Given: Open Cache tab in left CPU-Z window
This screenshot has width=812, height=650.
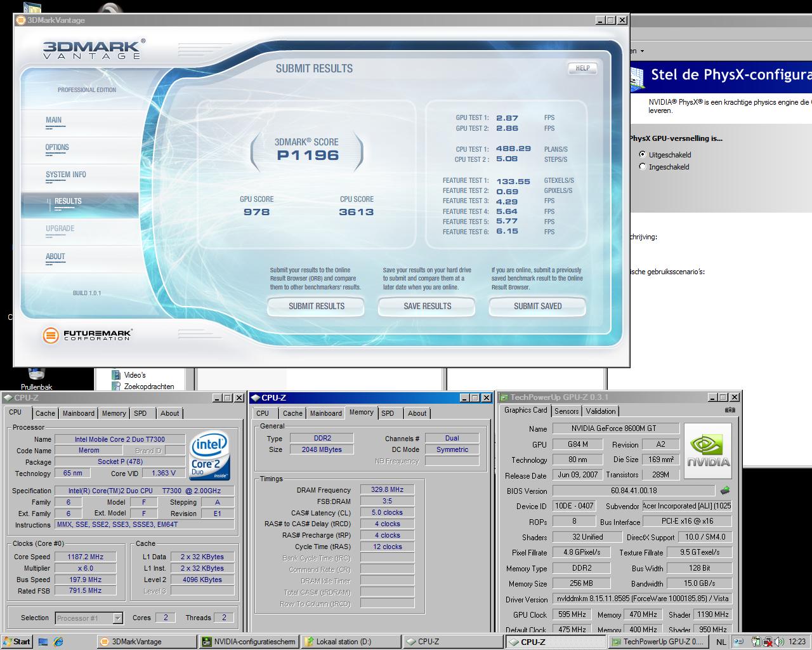Looking at the screenshot, I should (x=45, y=413).
